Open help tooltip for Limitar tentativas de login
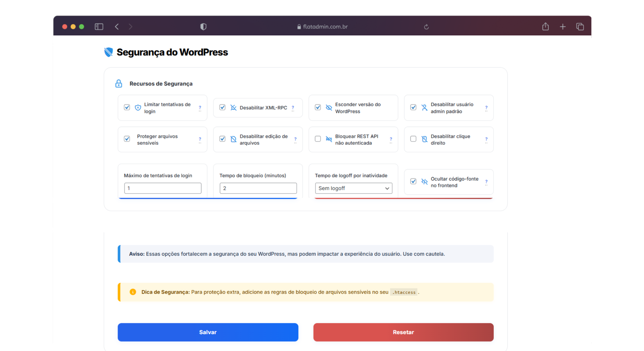The height and width of the screenshot is (351, 644). pyautogui.click(x=200, y=108)
